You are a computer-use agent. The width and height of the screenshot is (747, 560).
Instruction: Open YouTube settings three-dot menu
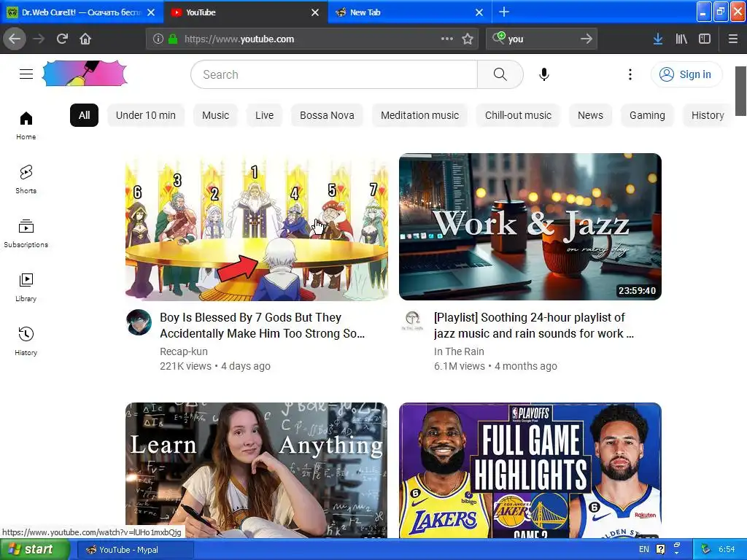click(x=630, y=74)
